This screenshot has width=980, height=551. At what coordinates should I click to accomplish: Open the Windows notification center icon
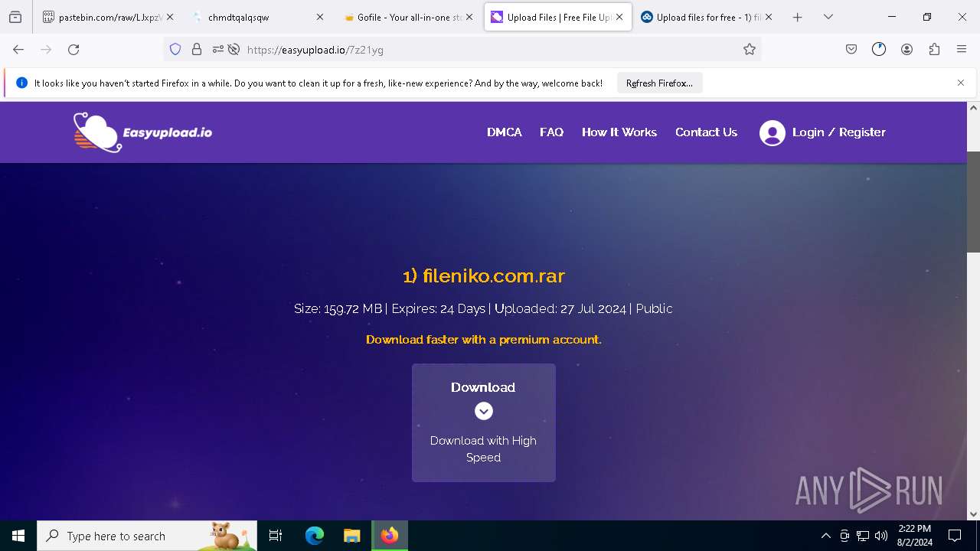tap(955, 536)
